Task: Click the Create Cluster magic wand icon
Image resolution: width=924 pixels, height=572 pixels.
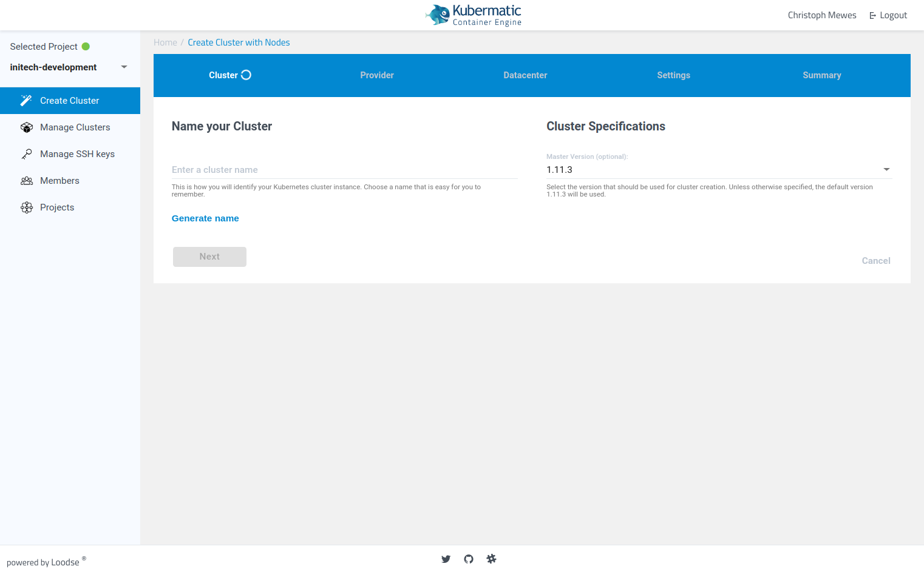Action: [x=26, y=101]
